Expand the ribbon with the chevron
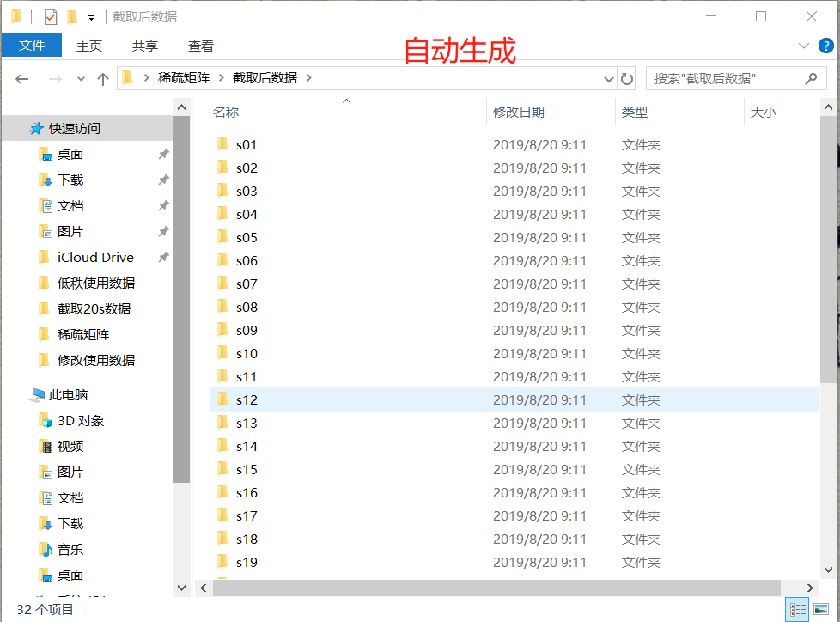The image size is (840, 622). click(x=803, y=46)
